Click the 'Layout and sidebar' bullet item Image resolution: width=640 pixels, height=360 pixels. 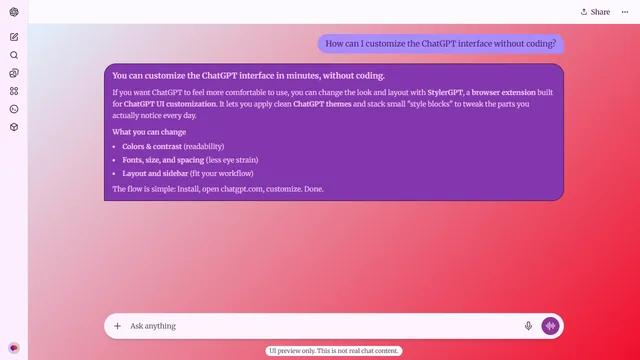coord(188,173)
